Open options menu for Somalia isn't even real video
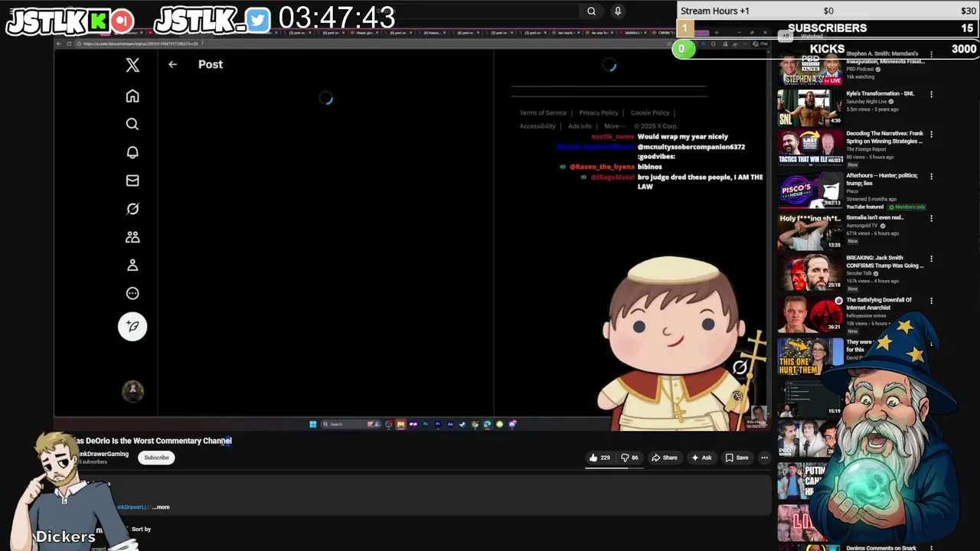The width and height of the screenshot is (980, 551). click(x=931, y=218)
